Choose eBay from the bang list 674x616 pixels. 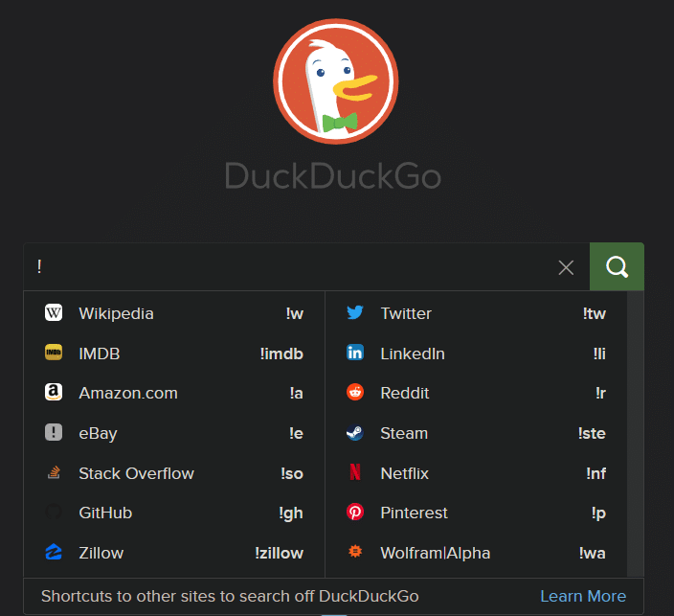pos(174,433)
